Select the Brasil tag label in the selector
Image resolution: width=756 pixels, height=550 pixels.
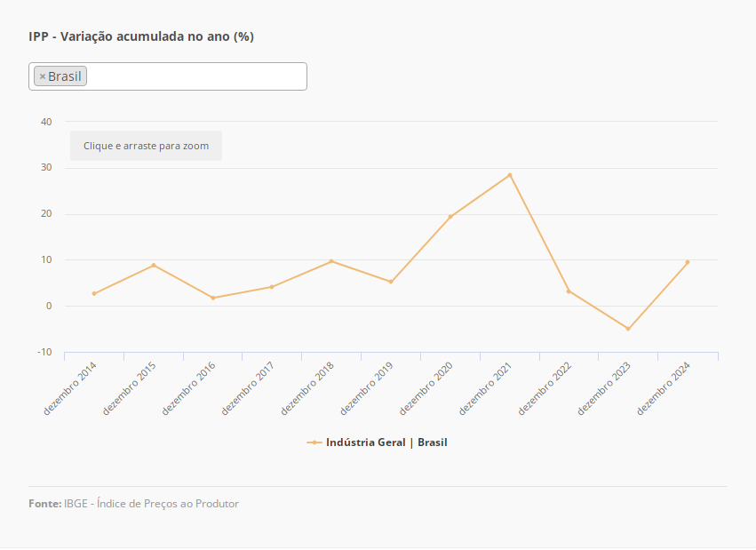pyautogui.click(x=65, y=76)
